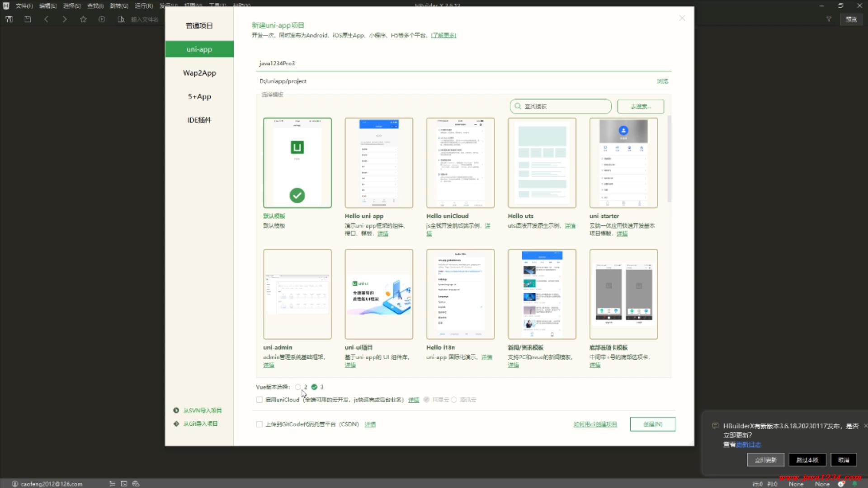Click 从SVN导入项目 import option
This screenshot has width=868, height=488.
198,411
